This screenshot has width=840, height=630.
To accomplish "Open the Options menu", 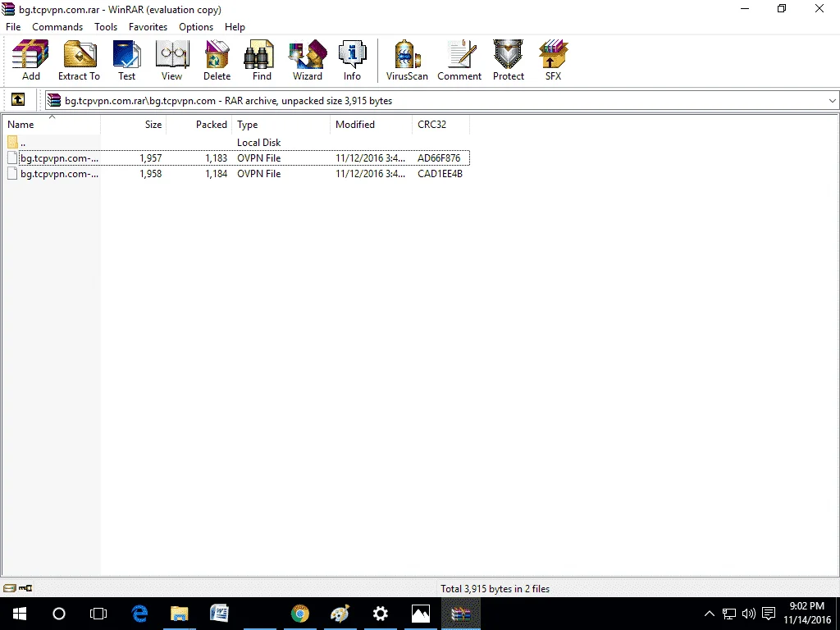I will click(x=196, y=27).
